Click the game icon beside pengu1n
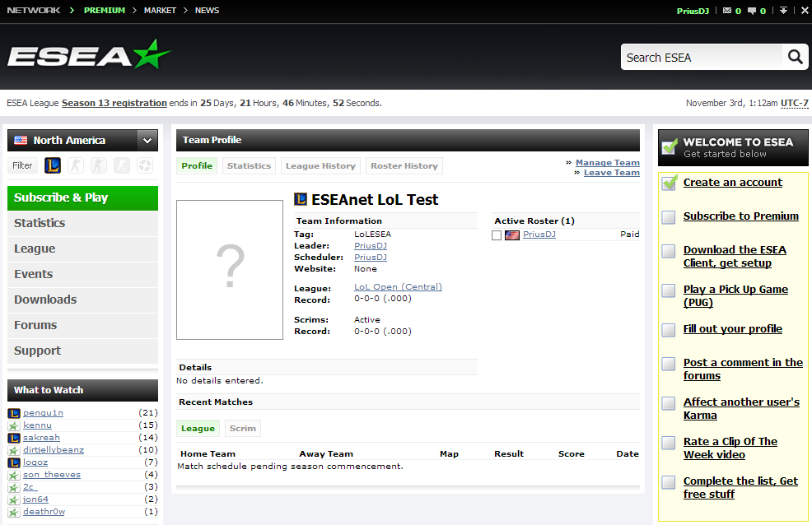The height and width of the screenshot is (525, 812). point(14,413)
